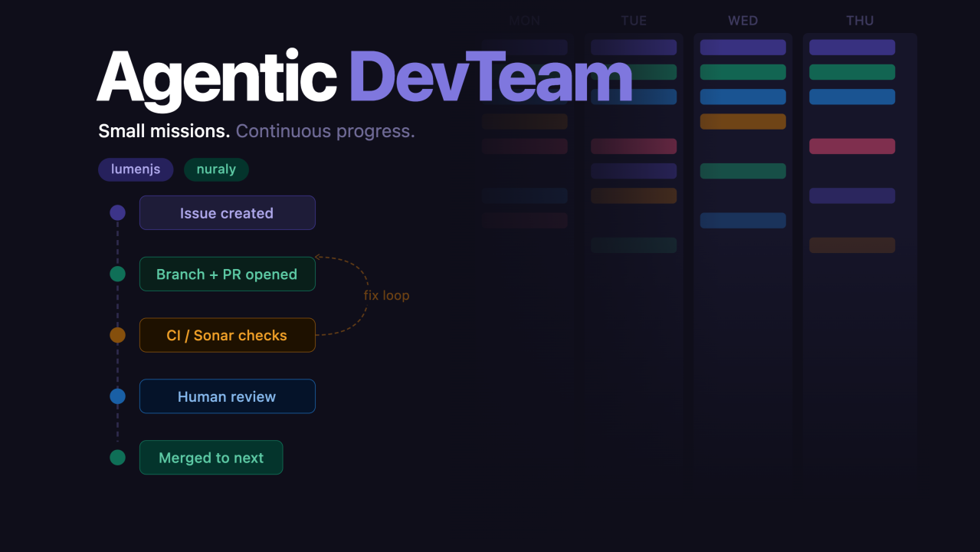The image size is (980, 552).
Task: Click the pink bar in THU column
Action: point(852,146)
